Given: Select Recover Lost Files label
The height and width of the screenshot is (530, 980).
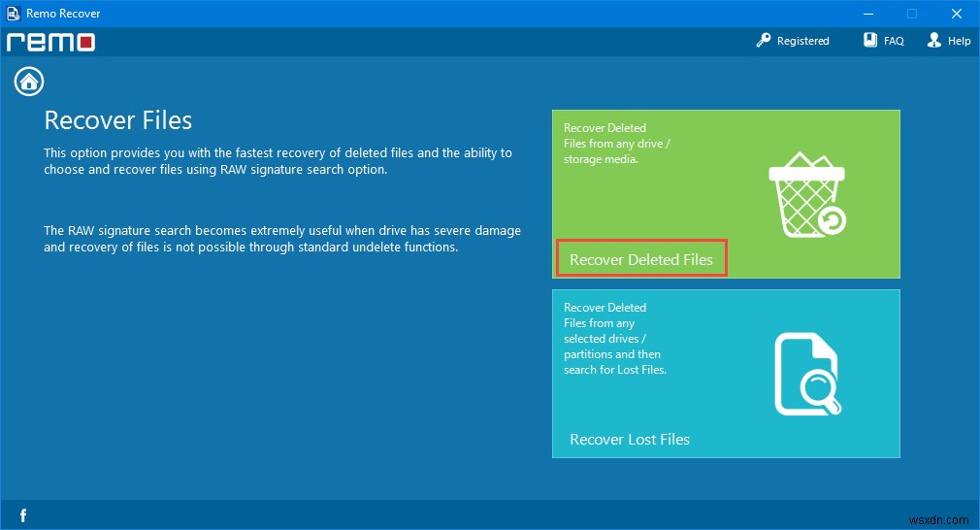Looking at the screenshot, I should click(x=630, y=440).
